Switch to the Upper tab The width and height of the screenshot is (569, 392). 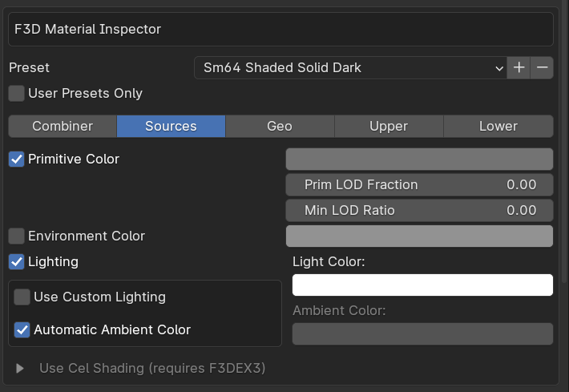click(389, 126)
